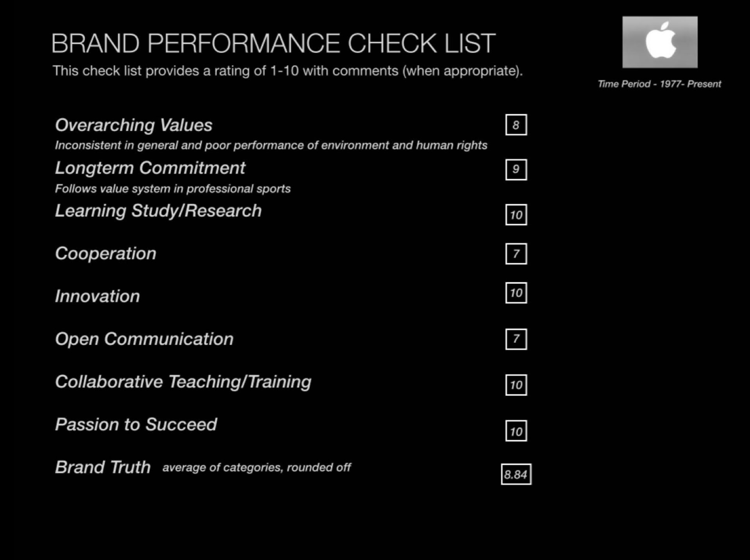Screen dimensions: 750x560
Task: Click the Open Communication score box
Action: (x=516, y=339)
